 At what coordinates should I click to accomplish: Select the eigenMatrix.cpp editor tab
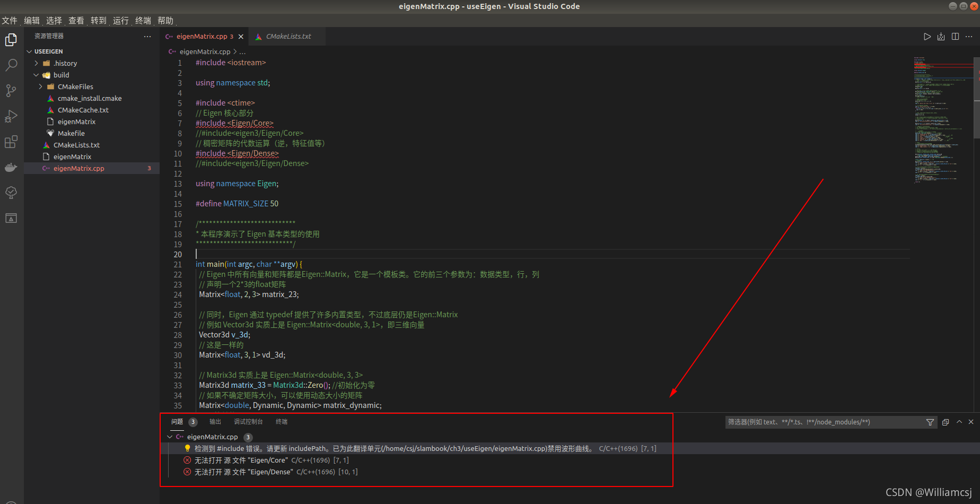coord(204,37)
